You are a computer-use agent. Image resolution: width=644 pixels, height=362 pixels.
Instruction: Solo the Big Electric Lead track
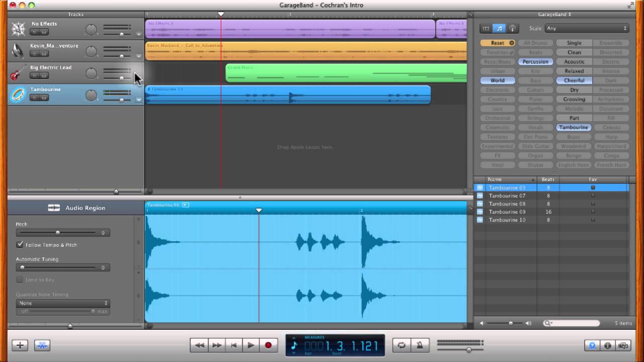click(x=44, y=75)
